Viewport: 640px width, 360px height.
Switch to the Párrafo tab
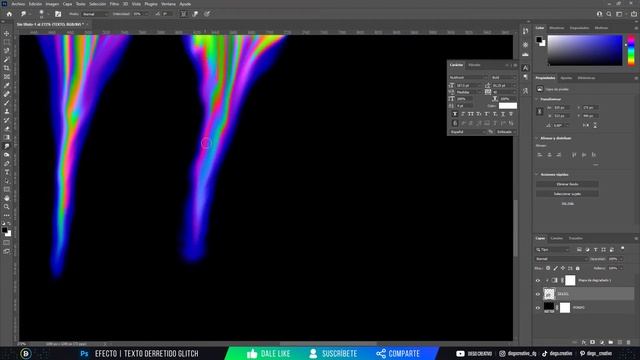474,65
